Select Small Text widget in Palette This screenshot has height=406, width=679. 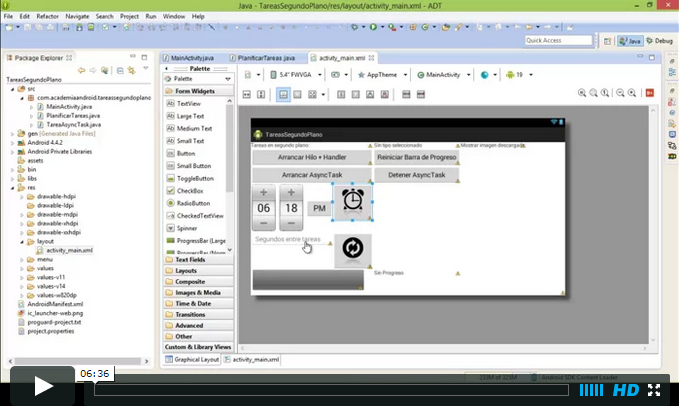tap(185, 141)
